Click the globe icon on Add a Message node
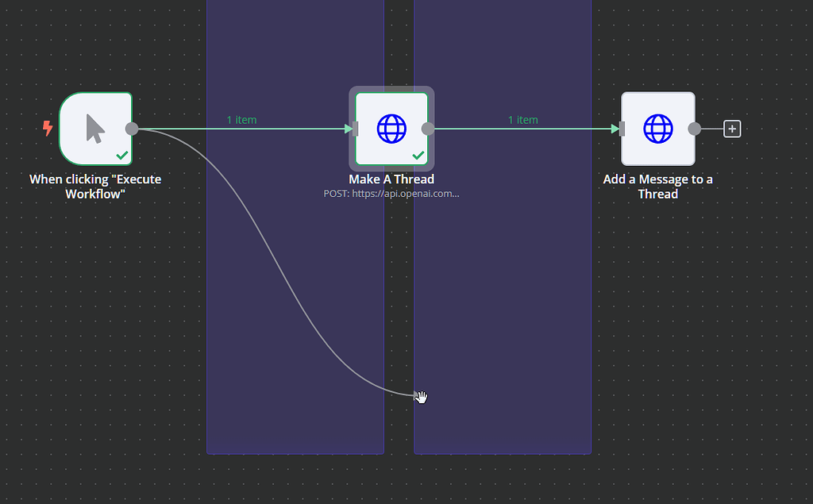The image size is (813, 504). [x=657, y=129]
